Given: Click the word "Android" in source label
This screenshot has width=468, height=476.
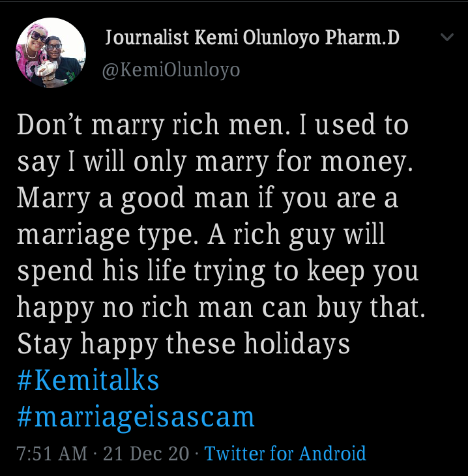Looking at the screenshot, I should 332,454.
